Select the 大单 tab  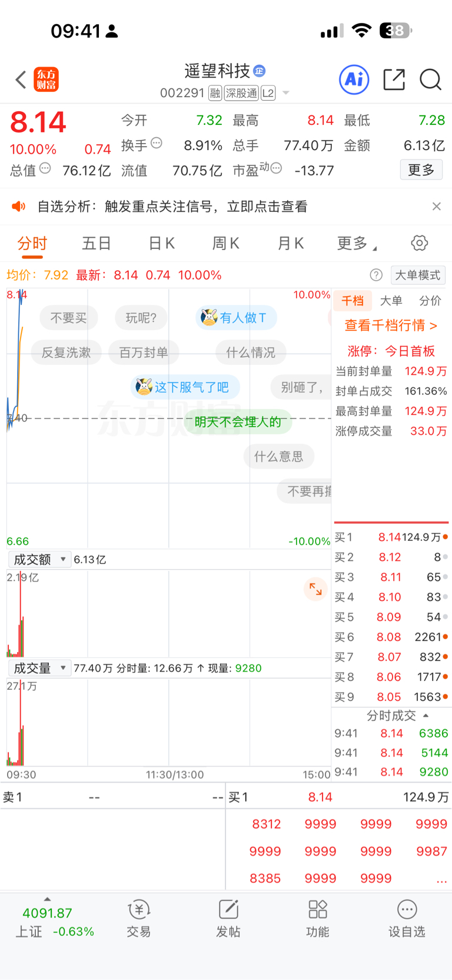click(x=391, y=301)
